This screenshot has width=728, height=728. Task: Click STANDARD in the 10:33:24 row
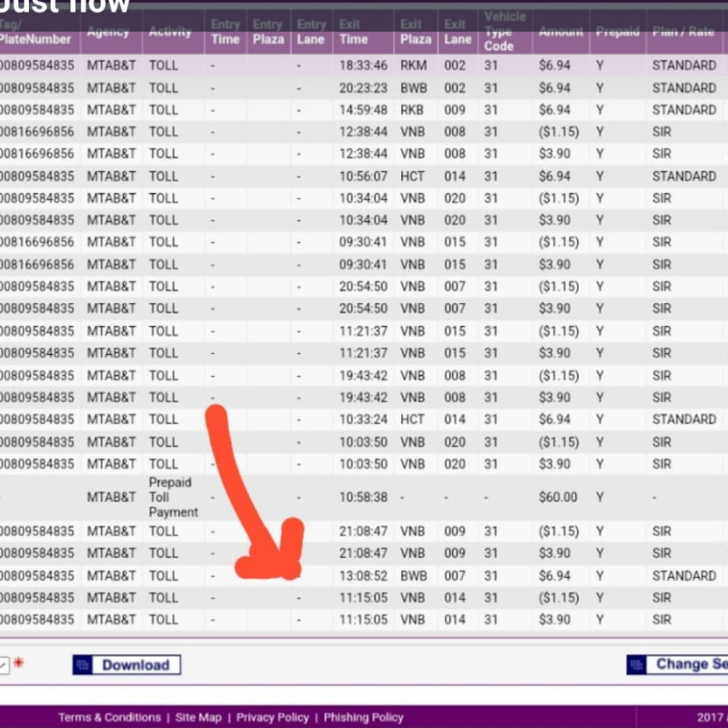pyautogui.click(x=684, y=420)
